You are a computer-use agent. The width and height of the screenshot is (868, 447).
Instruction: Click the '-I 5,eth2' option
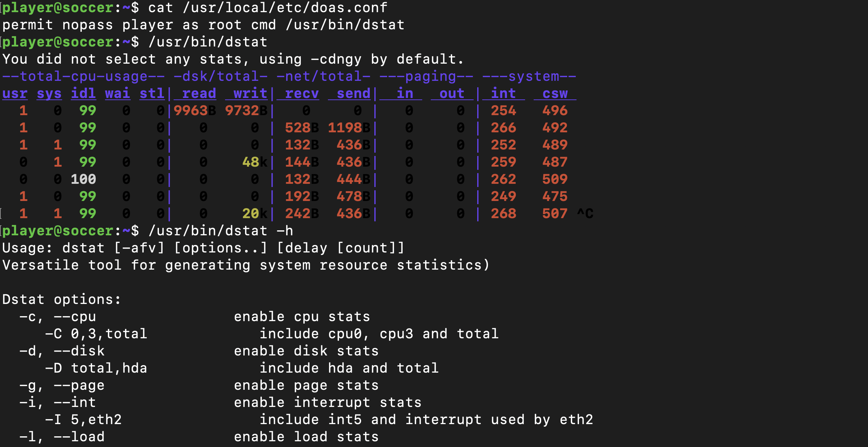(84, 419)
